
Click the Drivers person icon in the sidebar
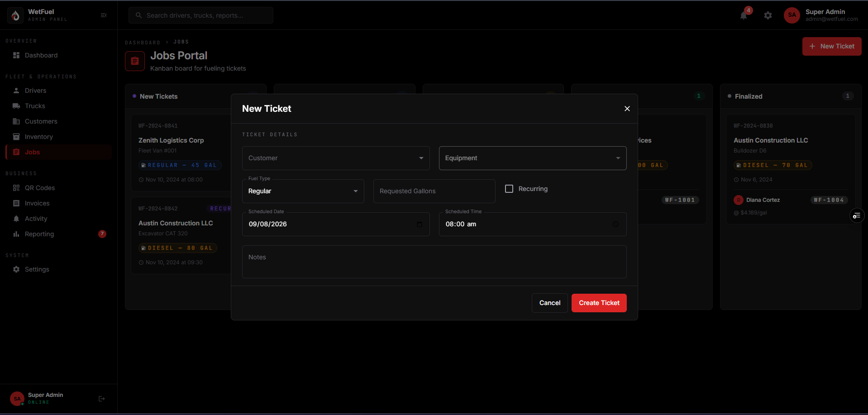click(x=16, y=91)
